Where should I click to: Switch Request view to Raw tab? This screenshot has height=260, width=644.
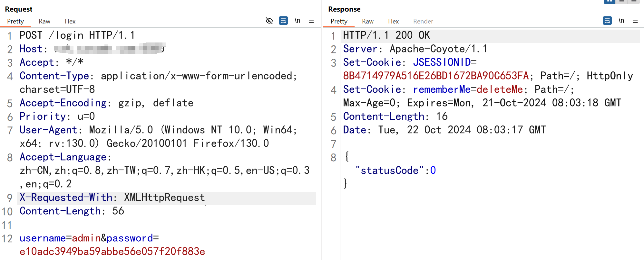44,21
